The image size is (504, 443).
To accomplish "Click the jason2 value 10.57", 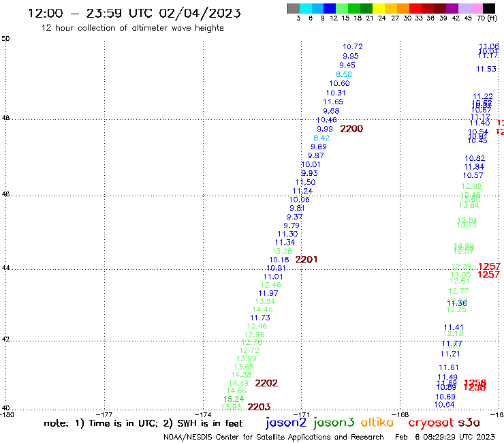I will [x=473, y=175].
